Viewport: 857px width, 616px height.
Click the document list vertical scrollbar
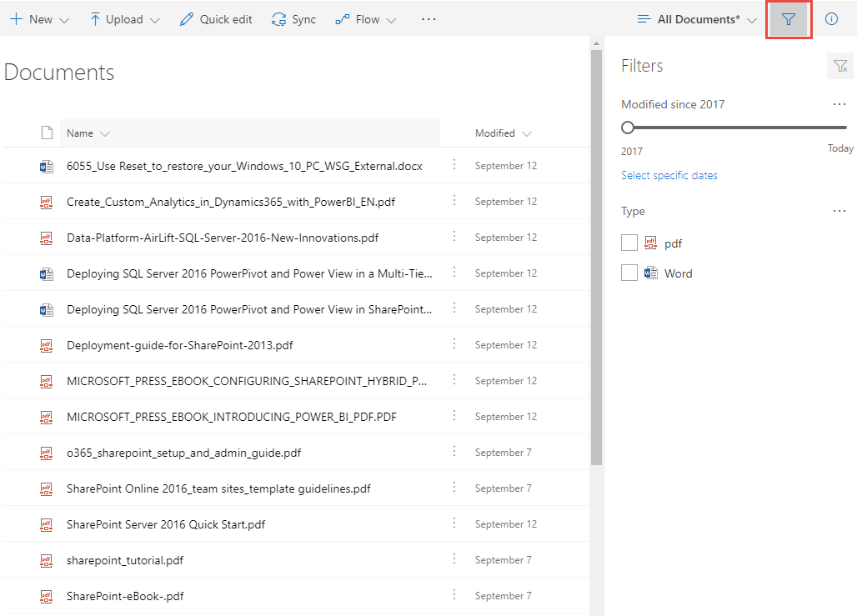pos(596,258)
